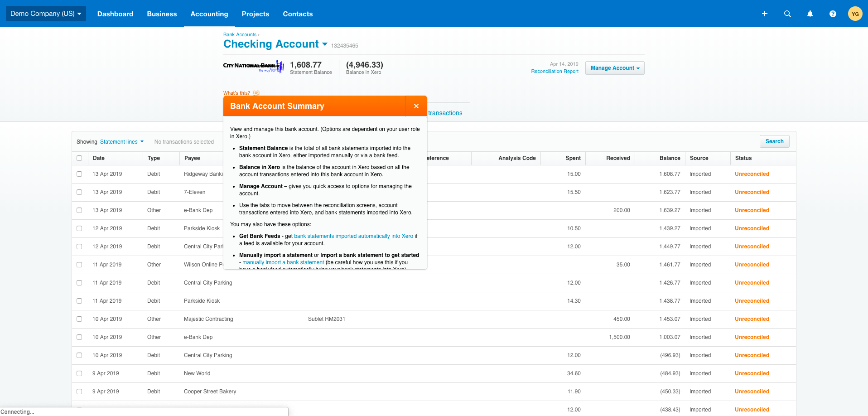Switch to the transactions tab
Image resolution: width=868 pixels, height=416 pixels.
point(445,113)
